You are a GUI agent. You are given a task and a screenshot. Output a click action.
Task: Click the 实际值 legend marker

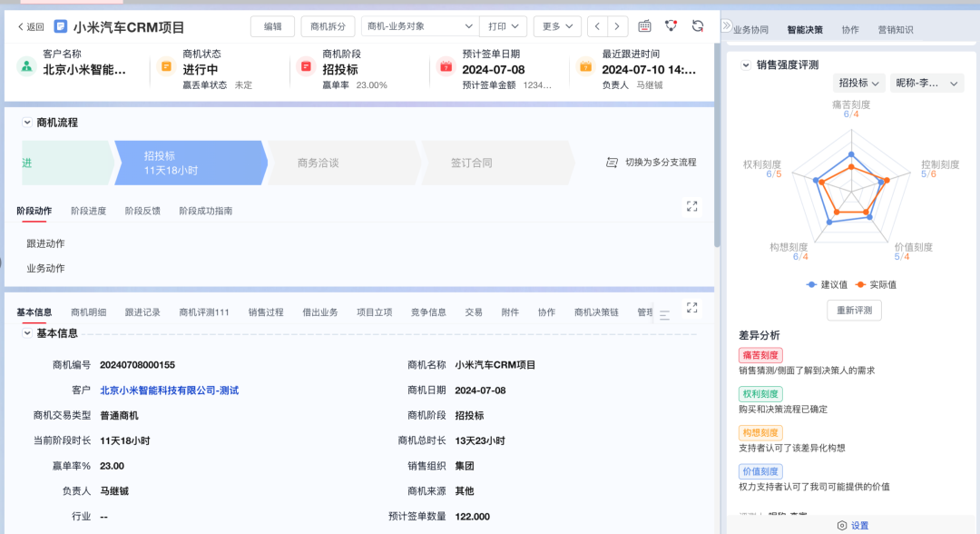tap(860, 284)
